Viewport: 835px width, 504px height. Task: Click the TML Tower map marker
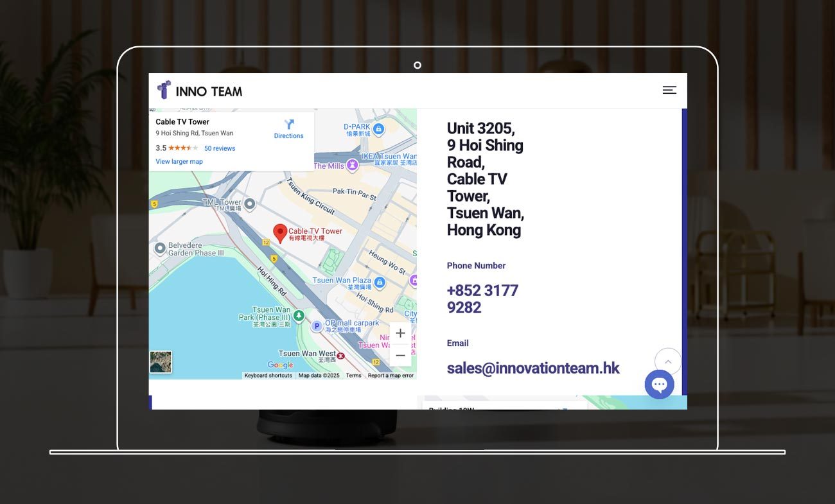coord(250,204)
